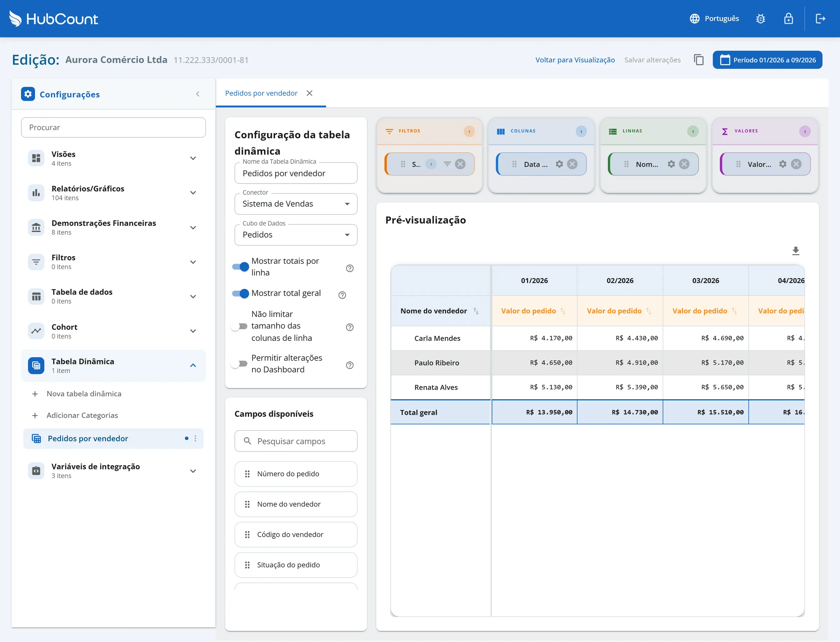Viewport: 840px width, 642px height.
Task: Download the preview table
Action: coord(795,251)
